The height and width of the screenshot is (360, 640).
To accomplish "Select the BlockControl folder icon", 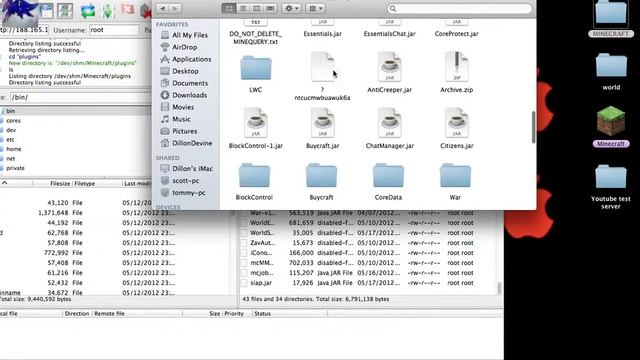I will 254,176.
